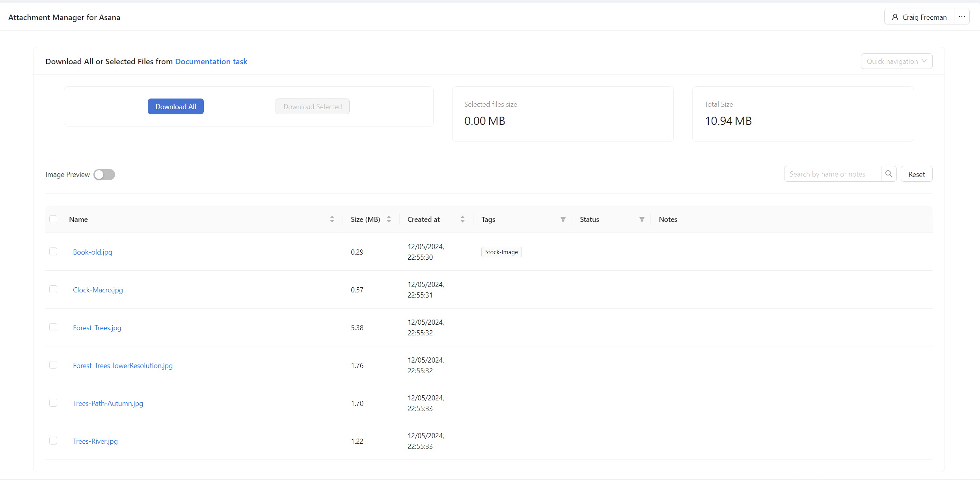
Task: Tick the Forest-Trees.jpg checkbox
Action: (x=53, y=327)
